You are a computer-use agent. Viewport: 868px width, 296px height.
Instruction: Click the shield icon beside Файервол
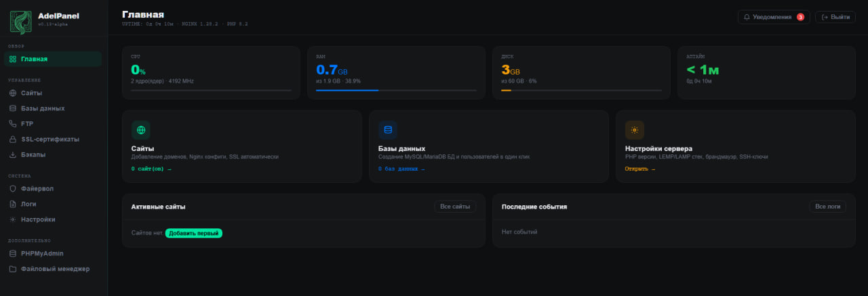[13, 188]
